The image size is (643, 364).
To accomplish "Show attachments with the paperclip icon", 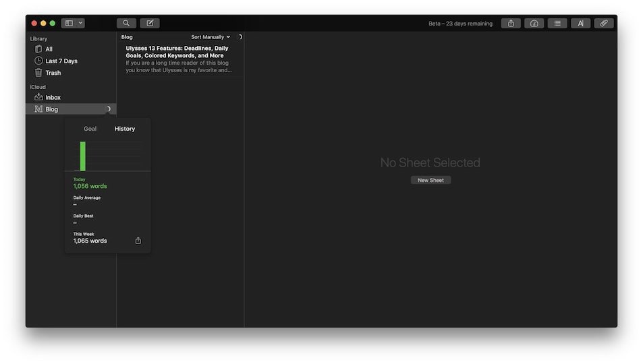I will pyautogui.click(x=604, y=23).
